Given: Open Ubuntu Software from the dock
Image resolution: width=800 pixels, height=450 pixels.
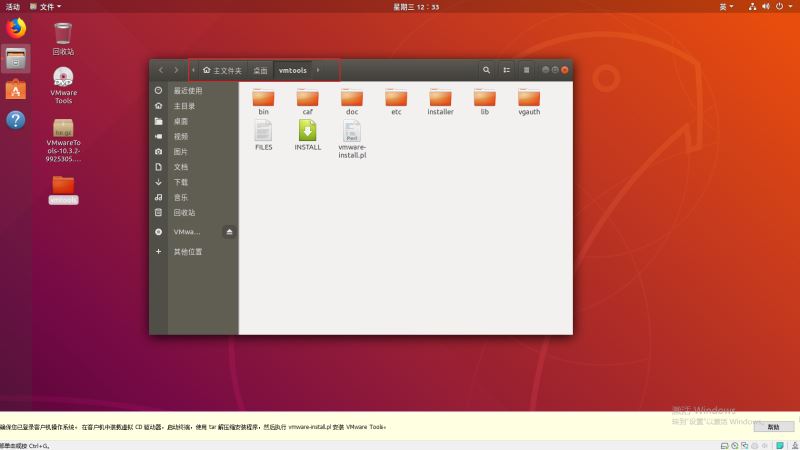Looking at the screenshot, I should (x=16, y=90).
